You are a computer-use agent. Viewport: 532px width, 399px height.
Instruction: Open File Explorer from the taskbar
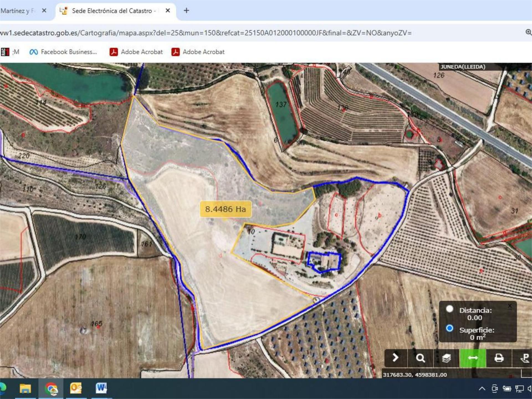[x=25, y=388]
